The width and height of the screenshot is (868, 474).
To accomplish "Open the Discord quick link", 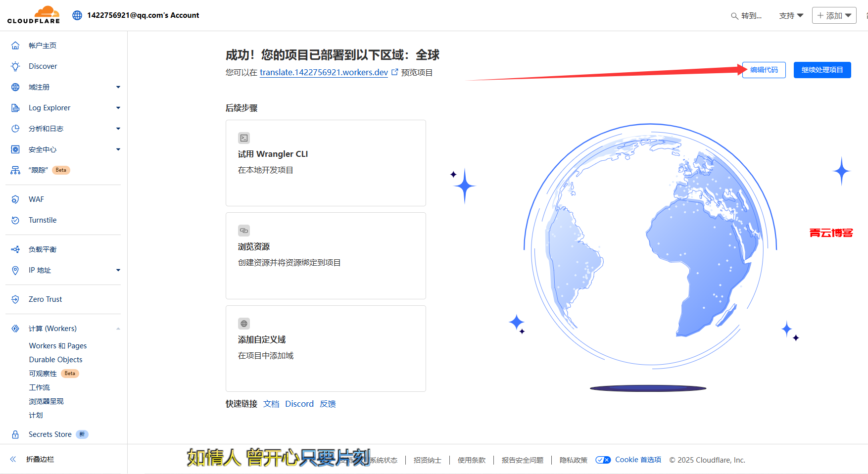I will pyautogui.click(x=299, y=404).
